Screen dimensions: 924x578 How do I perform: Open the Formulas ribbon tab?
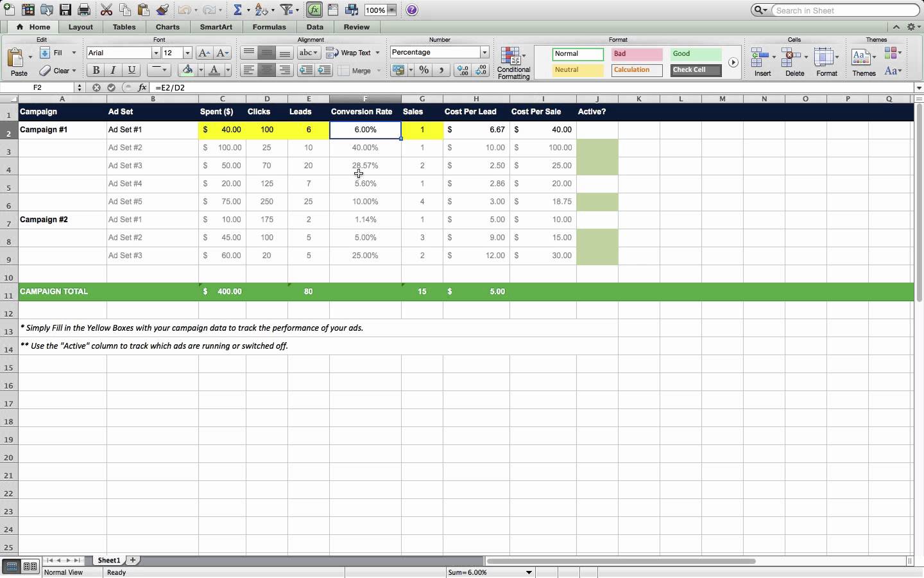(269, 27)
